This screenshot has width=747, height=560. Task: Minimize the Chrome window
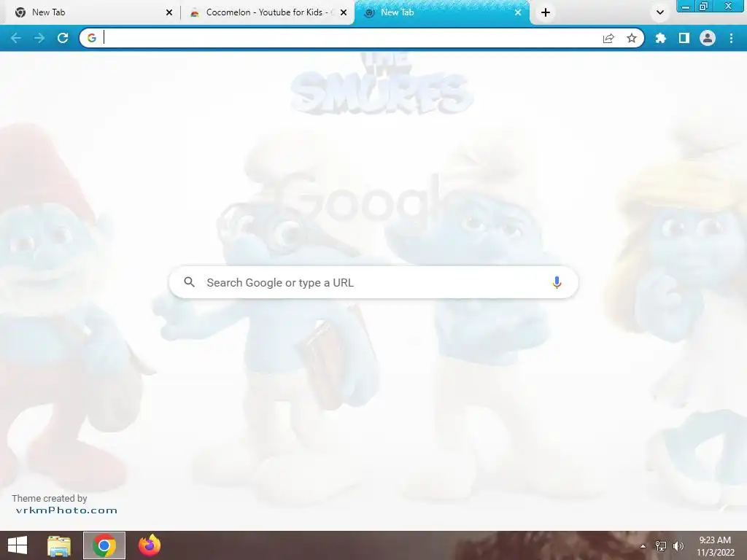point(686,6)
